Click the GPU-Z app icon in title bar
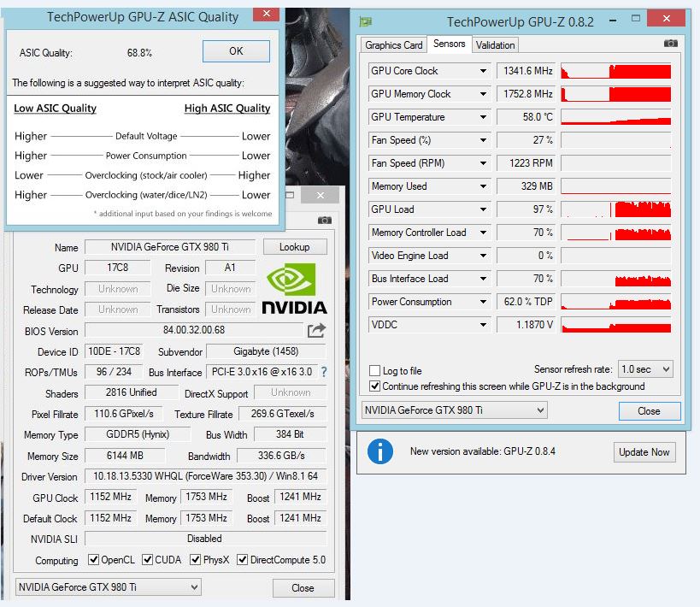The height and width of the screenshot is (607, 700). pos(366,21)
